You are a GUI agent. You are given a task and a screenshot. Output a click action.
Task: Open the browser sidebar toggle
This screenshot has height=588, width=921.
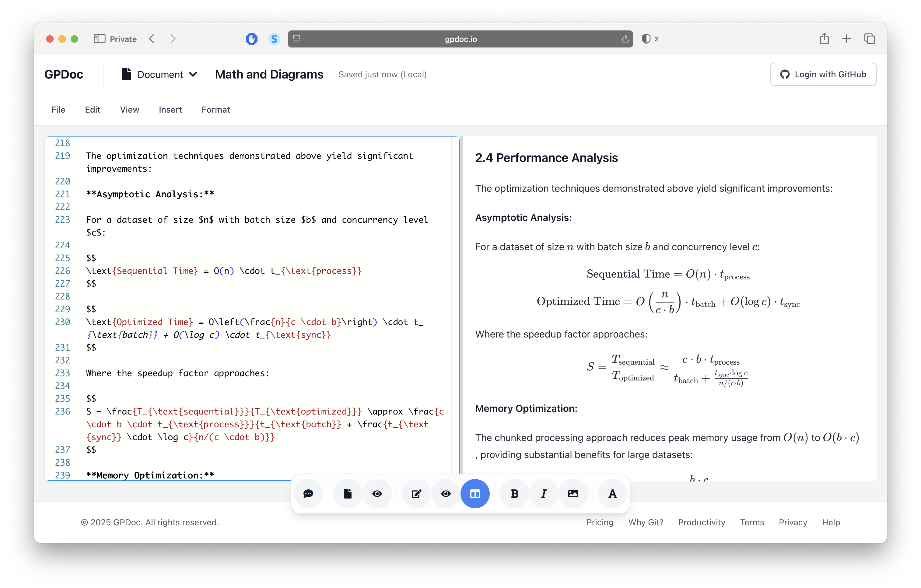coord(100,39)
